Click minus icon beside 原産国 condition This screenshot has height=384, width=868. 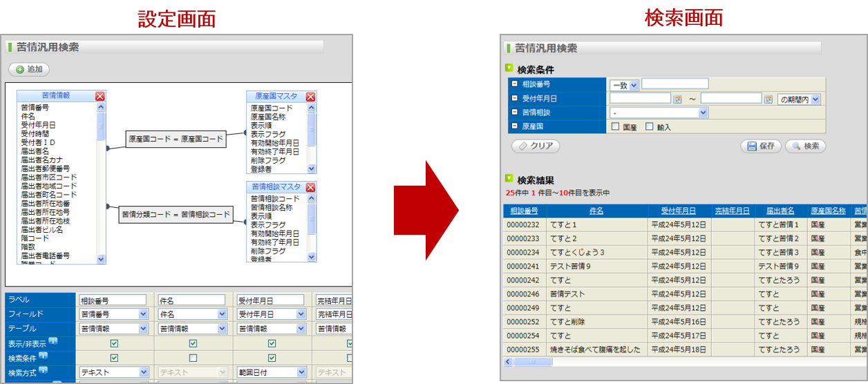(514, 126)
